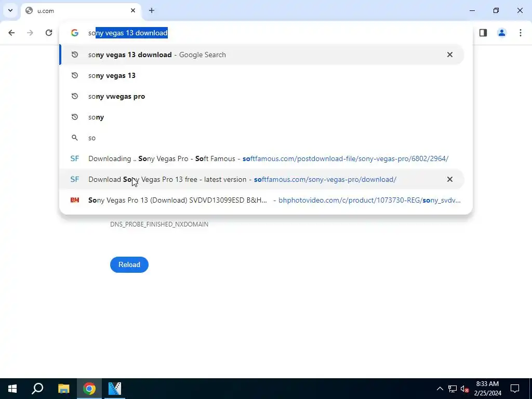Open the side panel icon
Viewport: 532px width, 399px height.
click(x=483, y=33)
